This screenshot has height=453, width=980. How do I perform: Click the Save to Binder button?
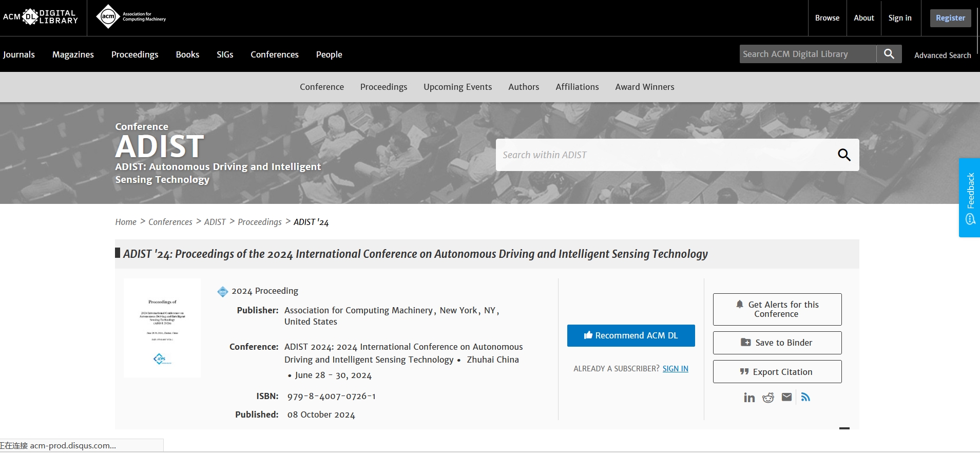777,343
